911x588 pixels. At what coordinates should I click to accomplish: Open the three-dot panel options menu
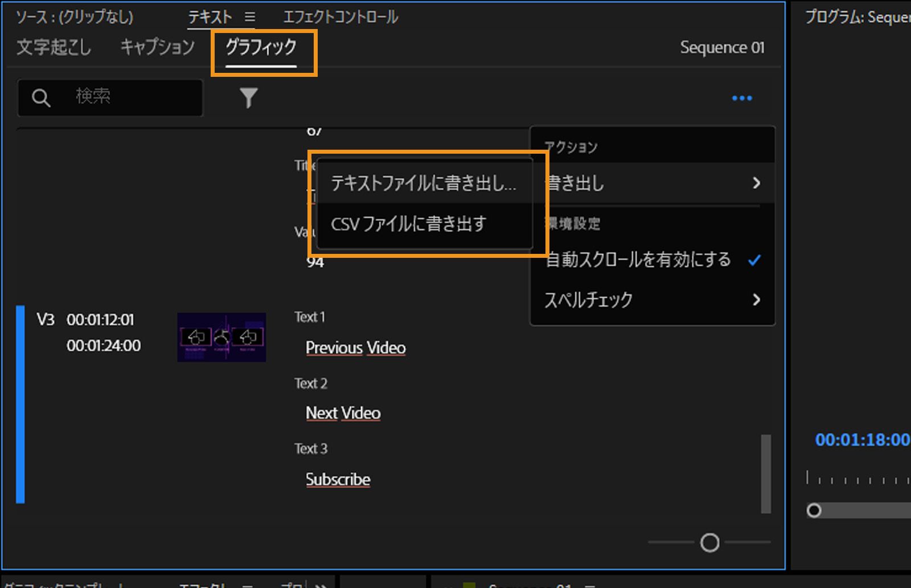click(741, 97)
